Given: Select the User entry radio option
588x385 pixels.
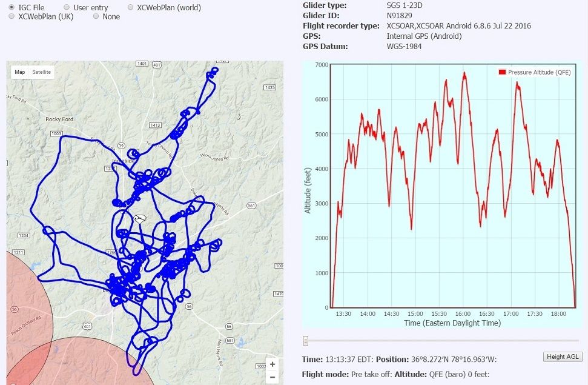Looking at the screenshot, I should [x=67, y=8].
